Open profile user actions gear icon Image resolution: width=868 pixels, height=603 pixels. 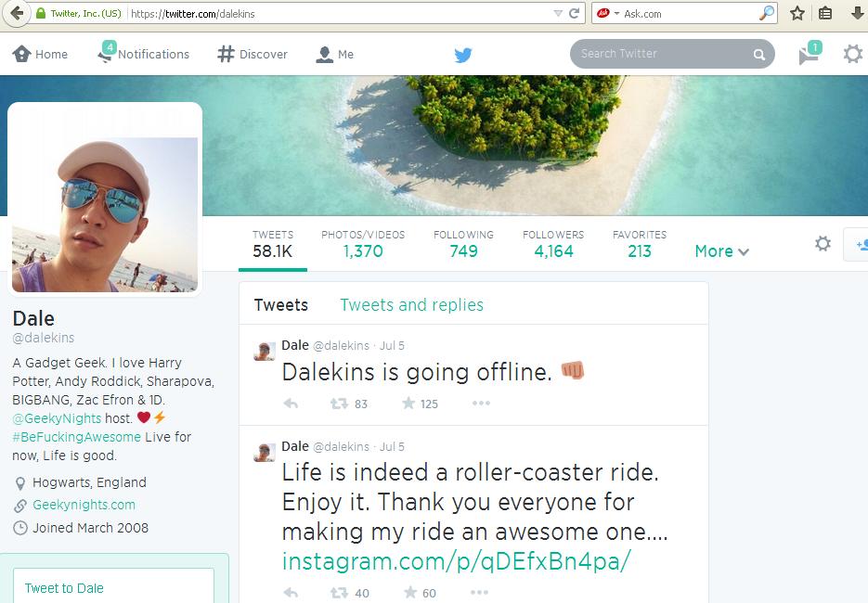click(x=823, y=243)
